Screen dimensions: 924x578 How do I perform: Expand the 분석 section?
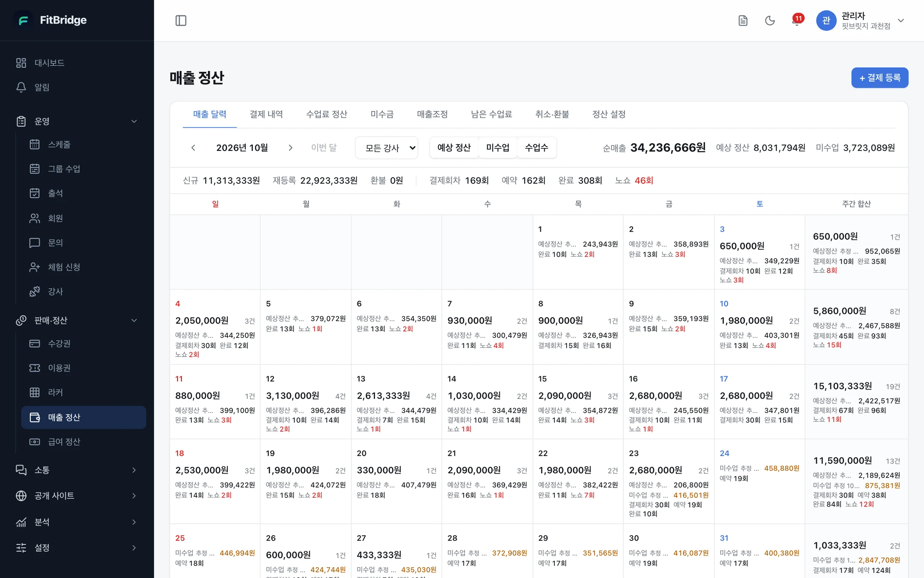(77, 522)
